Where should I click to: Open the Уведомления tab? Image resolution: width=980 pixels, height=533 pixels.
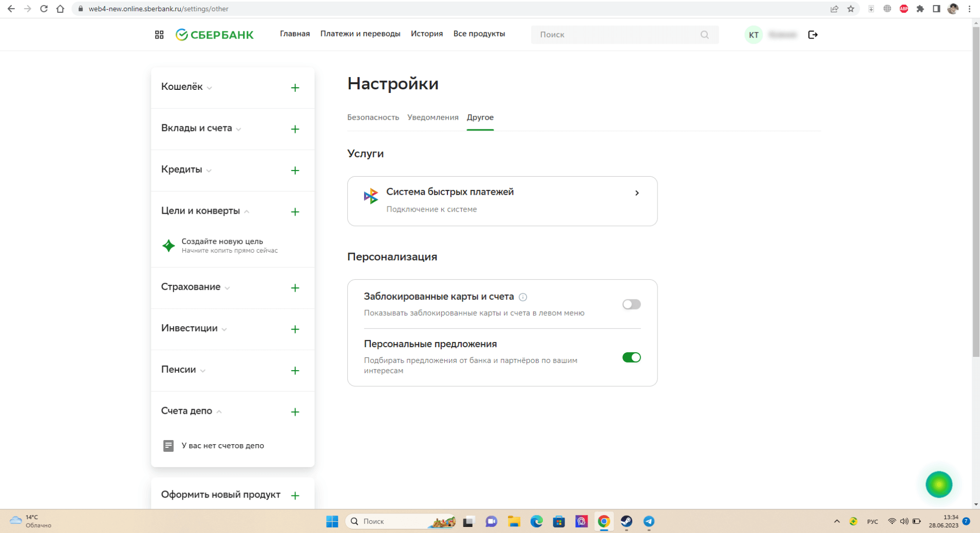pyautogui.click(x=432, y=117)
